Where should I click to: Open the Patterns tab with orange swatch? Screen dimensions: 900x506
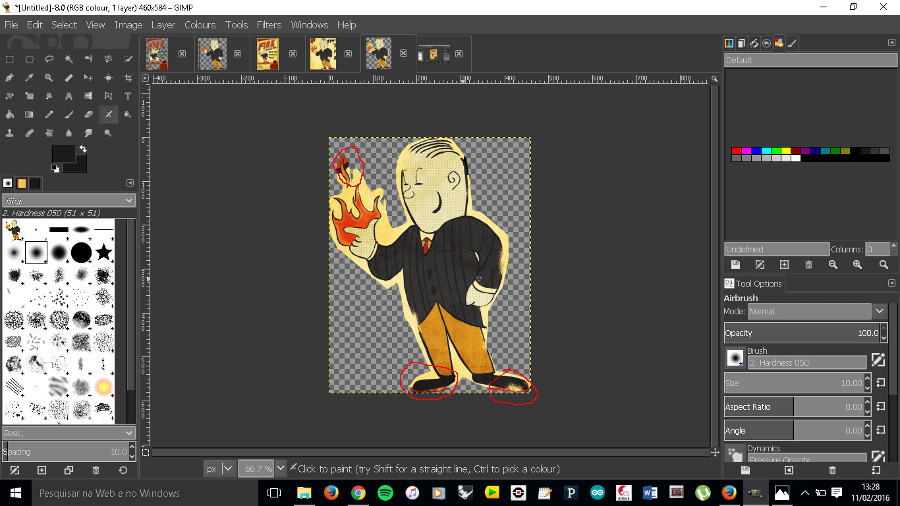(x=22, y=183)
